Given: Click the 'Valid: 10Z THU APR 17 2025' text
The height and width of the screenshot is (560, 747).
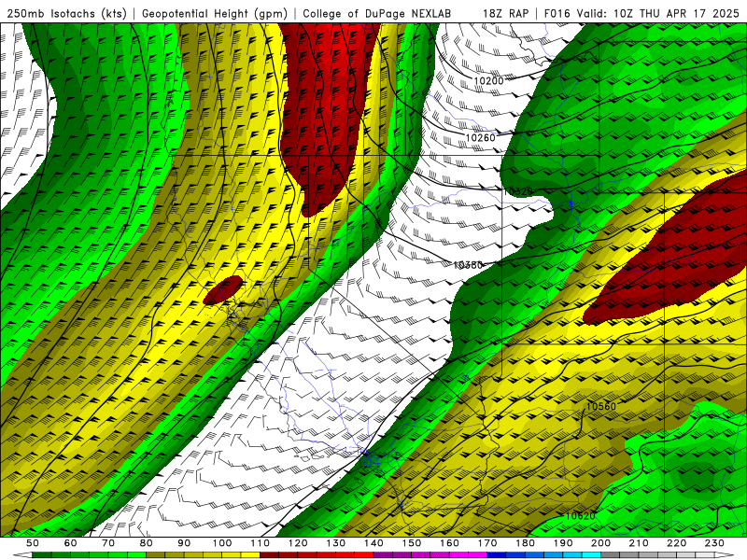Looking at the screenshot, I should pos(658,13).
